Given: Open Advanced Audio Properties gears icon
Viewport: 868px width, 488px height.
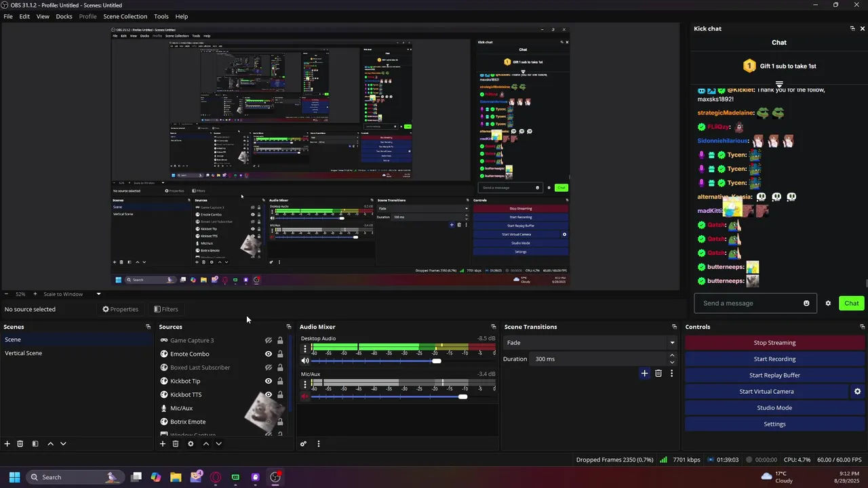Looking at the screenshot, I should [x=303, y=444].
